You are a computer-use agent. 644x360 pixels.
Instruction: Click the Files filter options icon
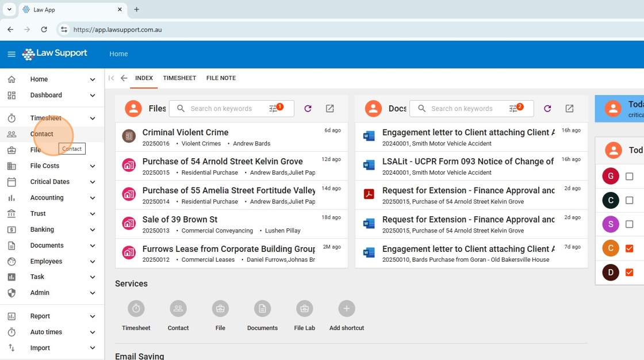[274, 109]
